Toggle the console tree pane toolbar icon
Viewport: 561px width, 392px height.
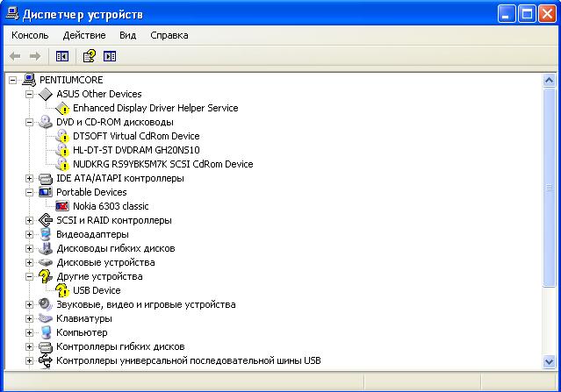point(62,56)
